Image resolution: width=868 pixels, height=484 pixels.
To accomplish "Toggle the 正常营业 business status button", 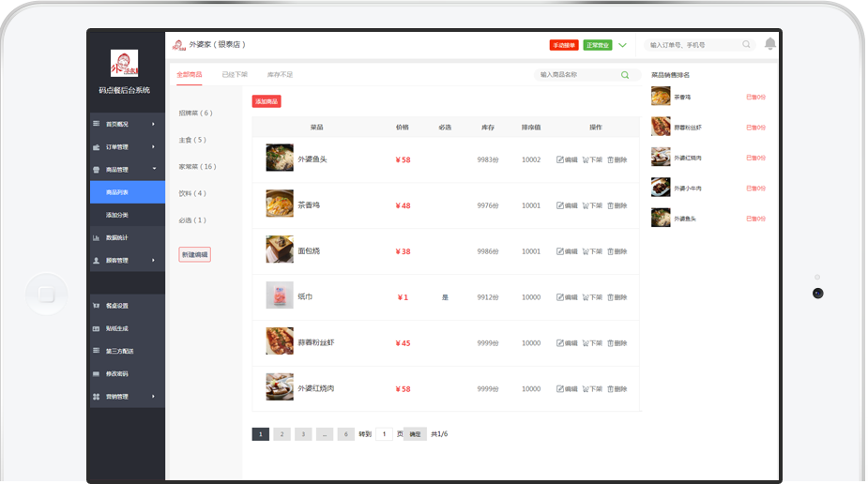I will click(597, 45).
